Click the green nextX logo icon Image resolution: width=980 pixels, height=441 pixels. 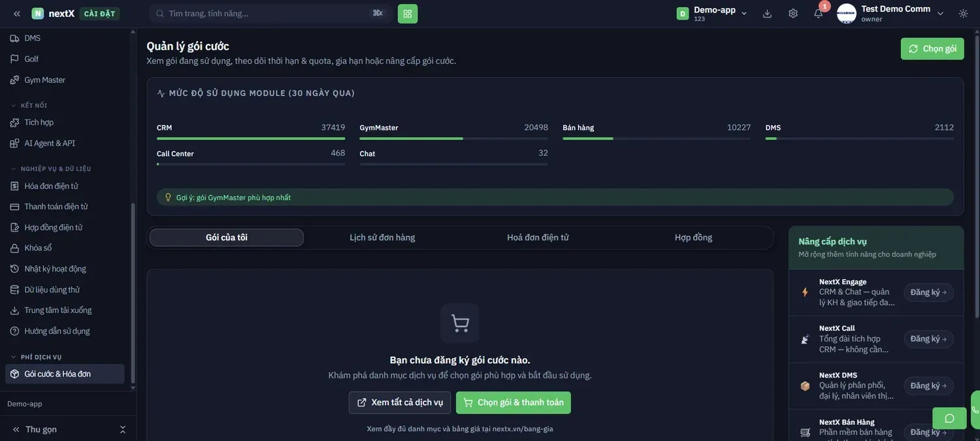tap(38, 14)
